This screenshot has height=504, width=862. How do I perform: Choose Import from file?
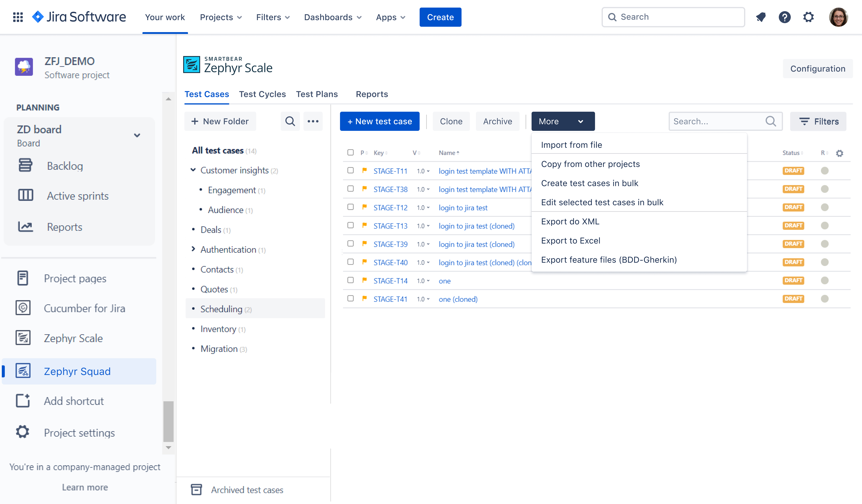639,145
